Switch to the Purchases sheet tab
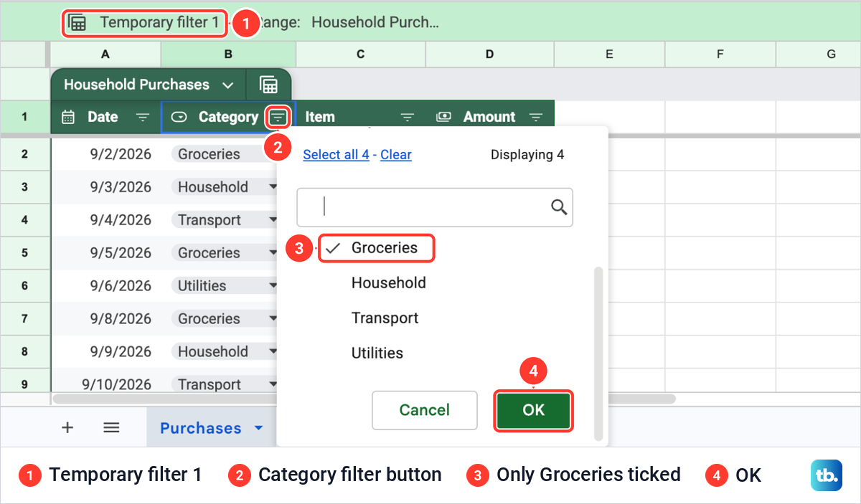The width and height of the screenshot is (861, 504). 200,428
